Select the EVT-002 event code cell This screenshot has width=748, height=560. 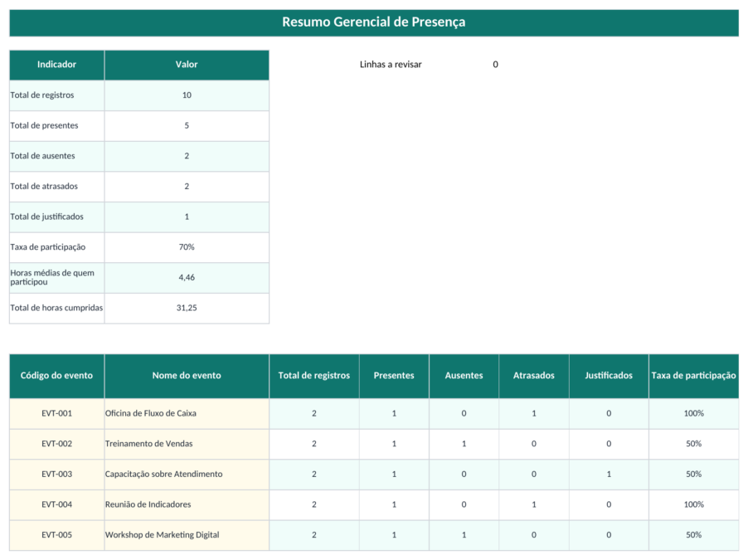tap(56, 444)
